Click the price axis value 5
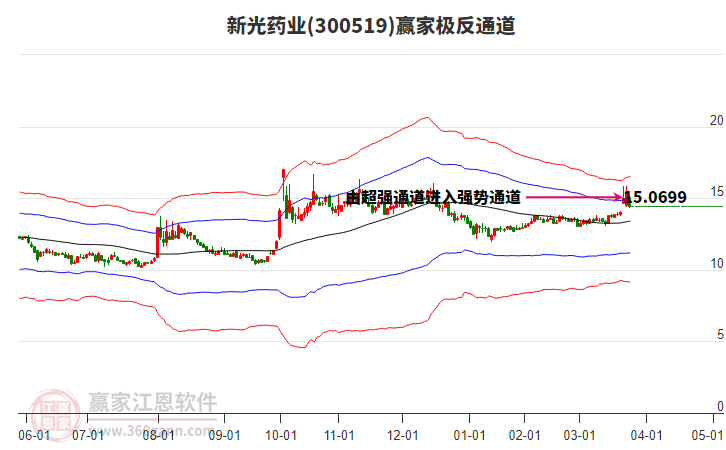The height and width of the screenshot is (450, 726). [720, 335]
